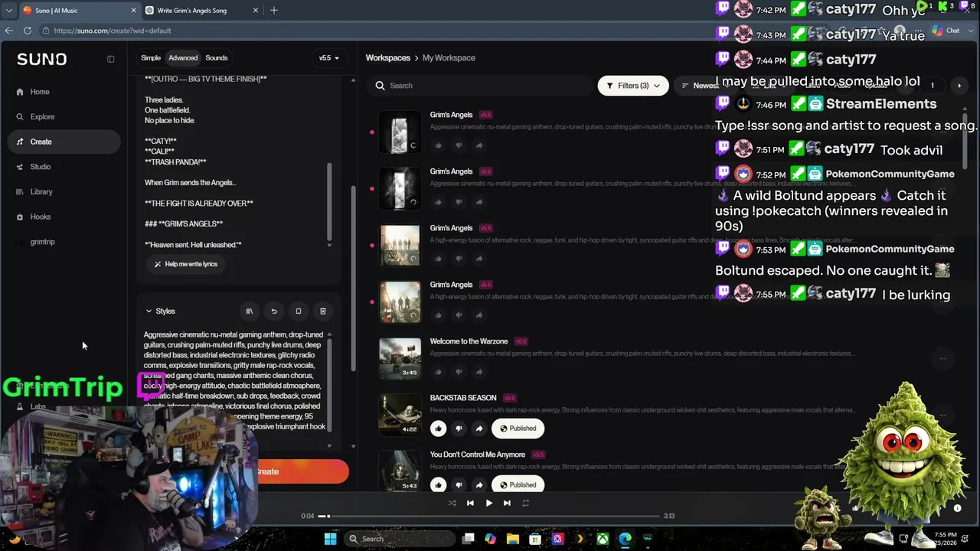Click Help me write lyrics
The height and width of the screenshot is (551, 980).
186,264
